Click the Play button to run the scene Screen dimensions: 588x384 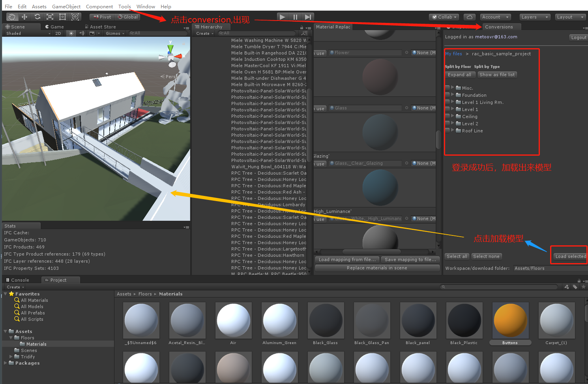point(283,17)
